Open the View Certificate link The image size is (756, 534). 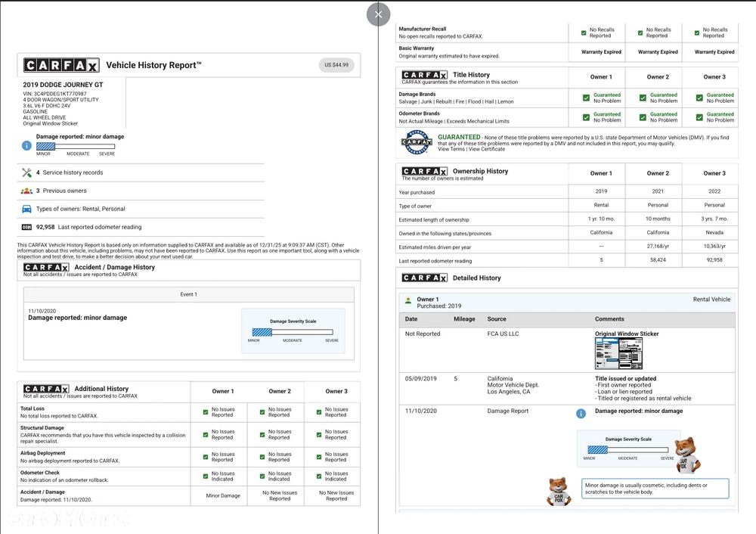[487, 150]
